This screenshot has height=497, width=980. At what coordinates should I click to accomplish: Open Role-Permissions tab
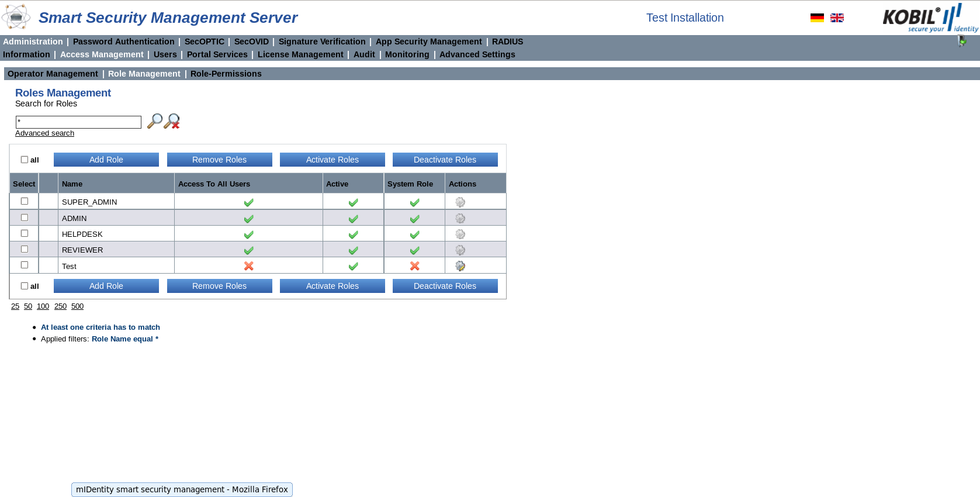pos(226,74)
